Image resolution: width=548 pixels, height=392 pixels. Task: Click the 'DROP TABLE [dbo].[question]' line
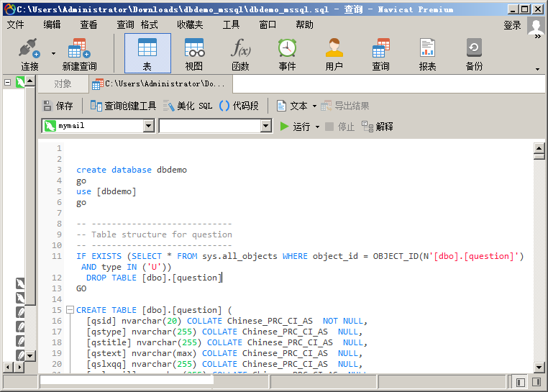[154, 278]
